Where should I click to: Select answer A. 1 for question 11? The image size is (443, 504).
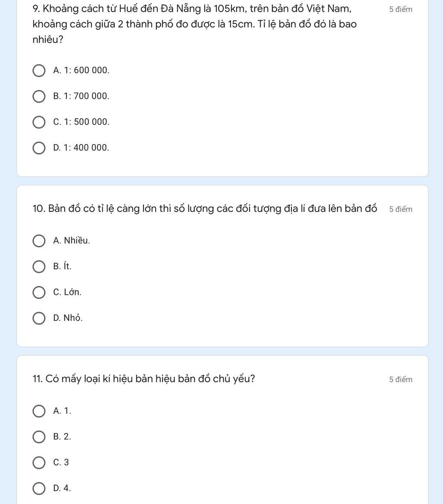39,411
